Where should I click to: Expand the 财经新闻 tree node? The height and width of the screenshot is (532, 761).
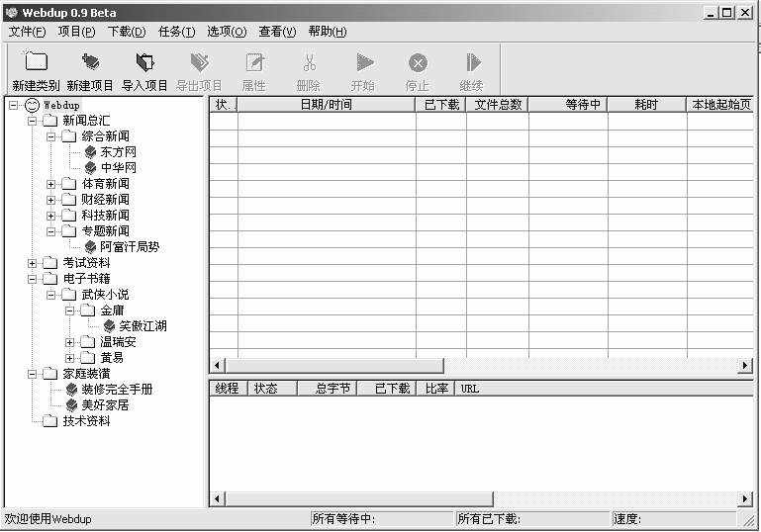(x=50, y=200)
